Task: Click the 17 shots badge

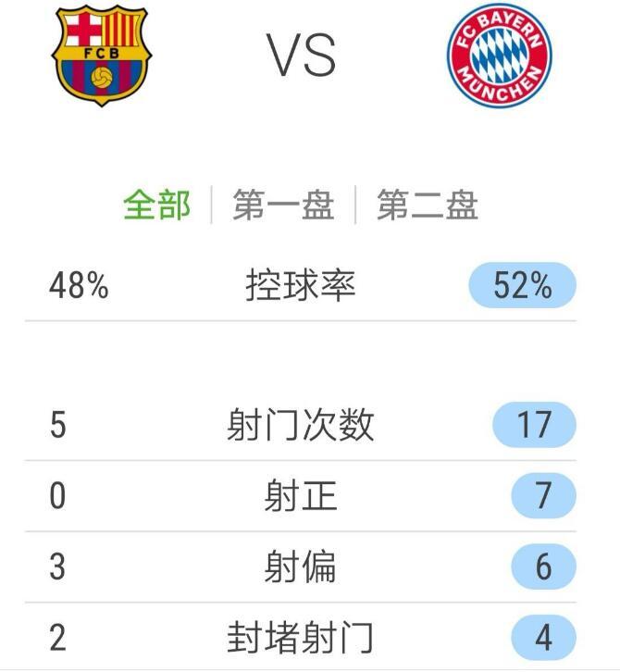Action: 534,426
